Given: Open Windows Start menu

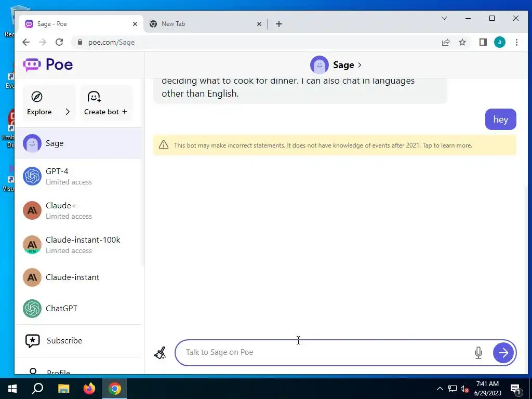Looking at the screenshot, I should point(12,389).
